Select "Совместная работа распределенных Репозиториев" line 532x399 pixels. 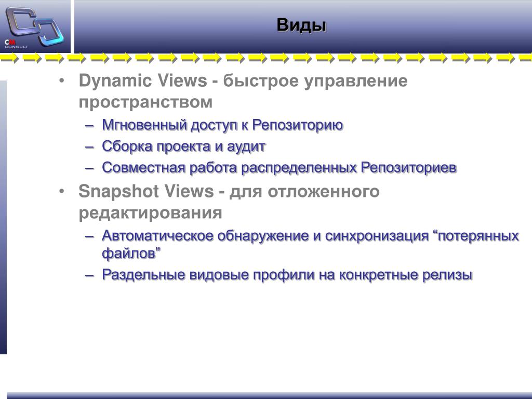[279, 168]
